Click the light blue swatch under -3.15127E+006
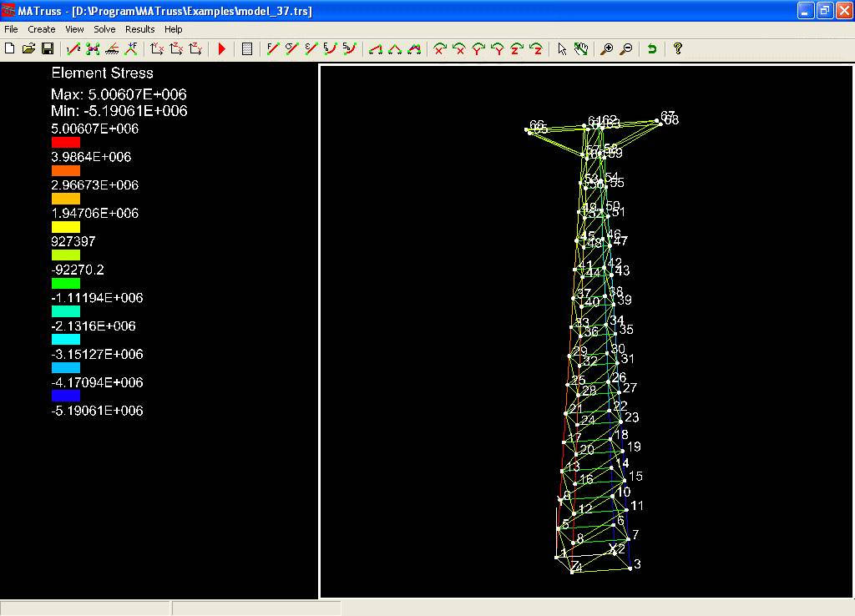The image size is (855, 616). (x=65, y=368)
